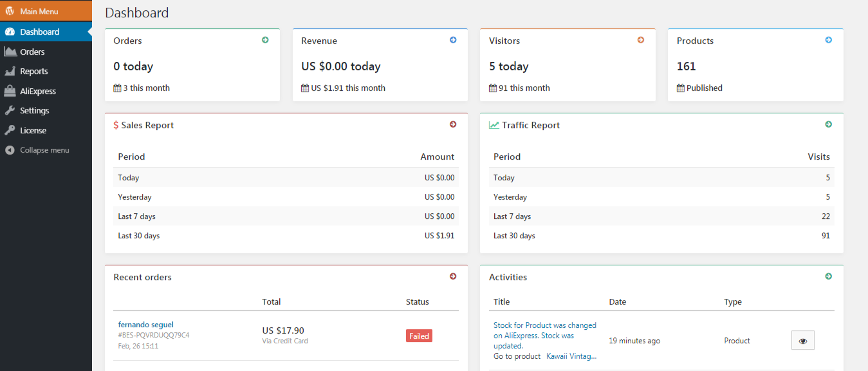
Task: Open the Kawaii Vintag... product link
Action: pyautogui.click(x=571, y=356)
